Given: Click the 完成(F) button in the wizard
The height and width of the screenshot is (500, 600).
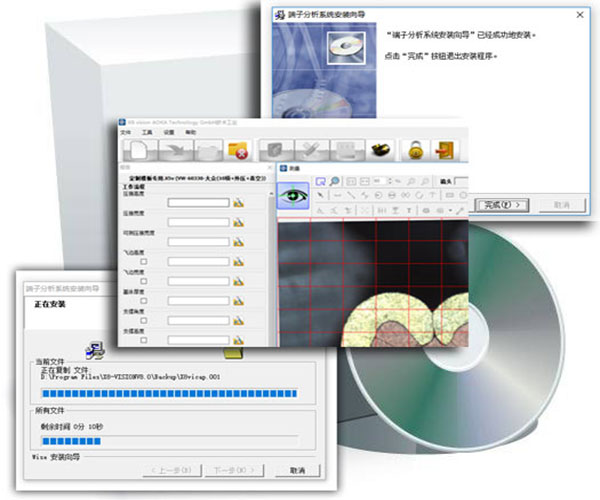Looking at the screenshot, I should click(x=502, y=205).
